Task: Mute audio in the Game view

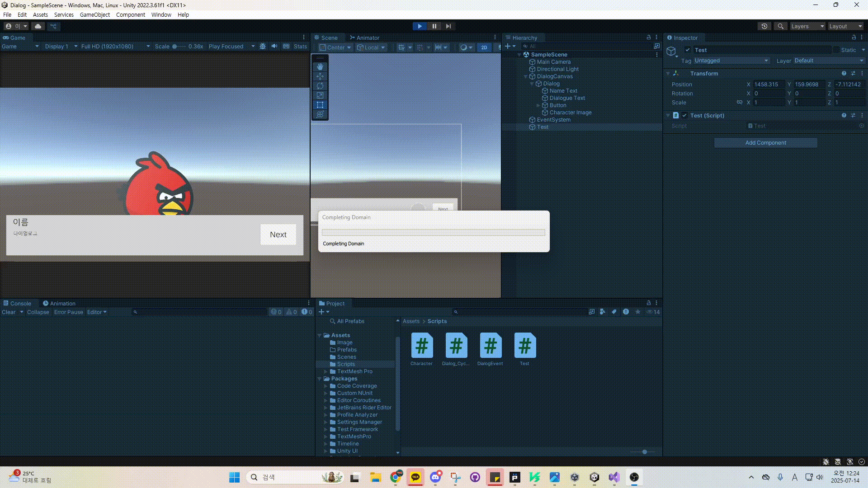Action: tap(274, 46)
